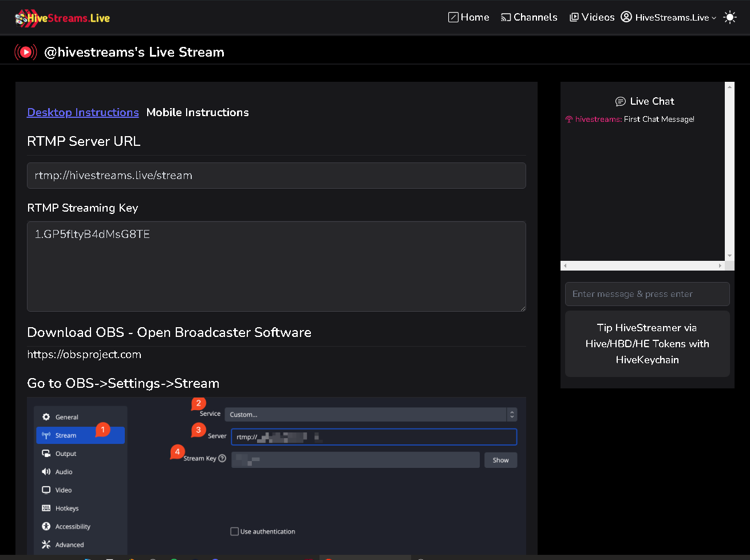Viewport: 750px width, 560px height.
Task: Click the Show stream key button
Action: point(500,460)
